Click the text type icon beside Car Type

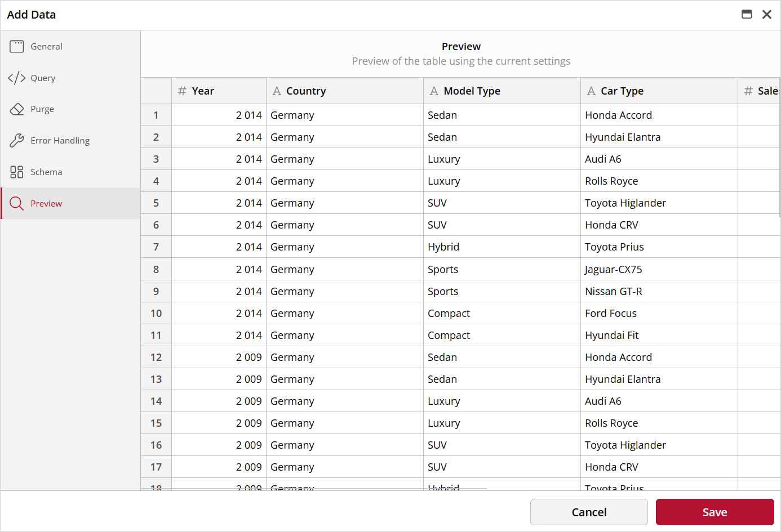coord(591,91)
